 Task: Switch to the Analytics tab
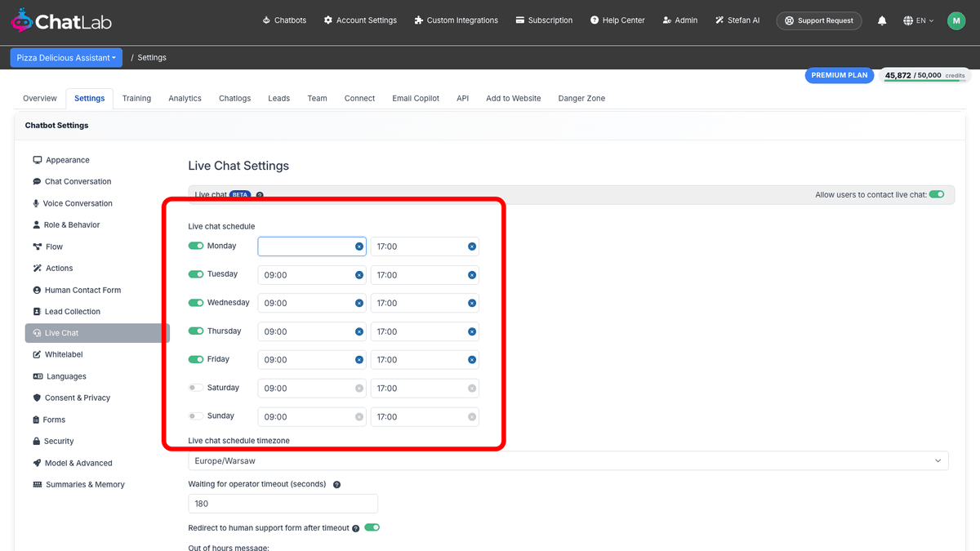point(185,98)
